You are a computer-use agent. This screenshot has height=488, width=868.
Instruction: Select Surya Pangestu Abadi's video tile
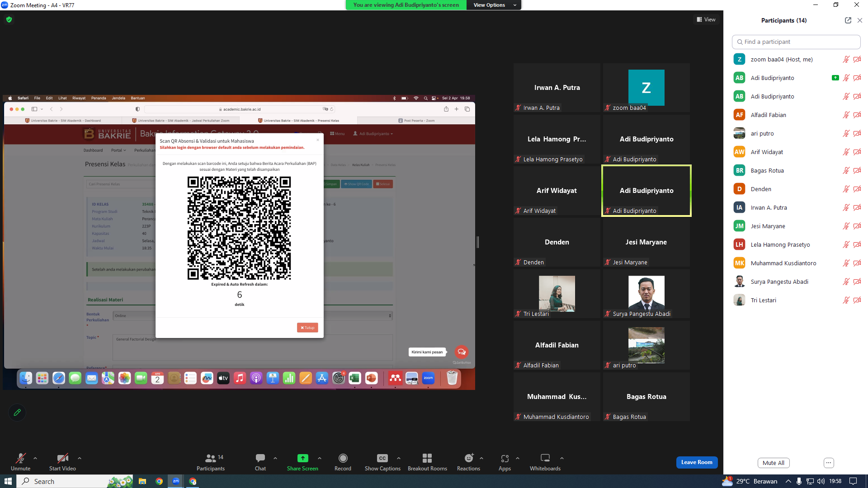tap(646, 294)
